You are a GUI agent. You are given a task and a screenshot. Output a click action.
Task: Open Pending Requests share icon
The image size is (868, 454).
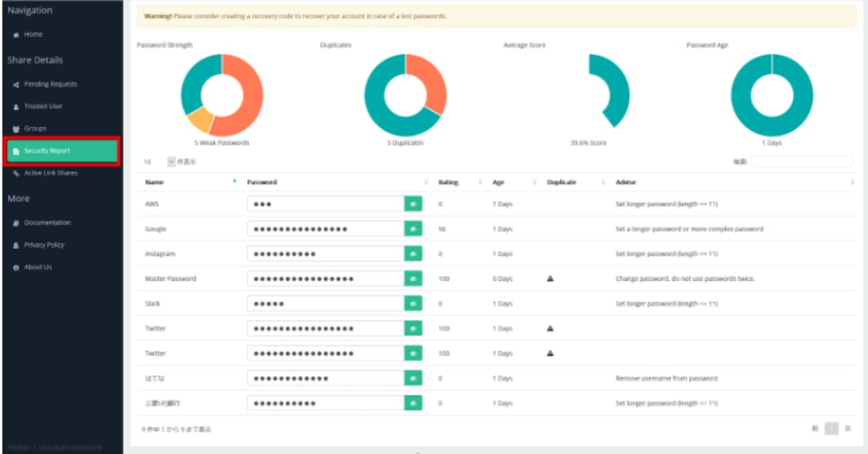(x=16, y=85)
